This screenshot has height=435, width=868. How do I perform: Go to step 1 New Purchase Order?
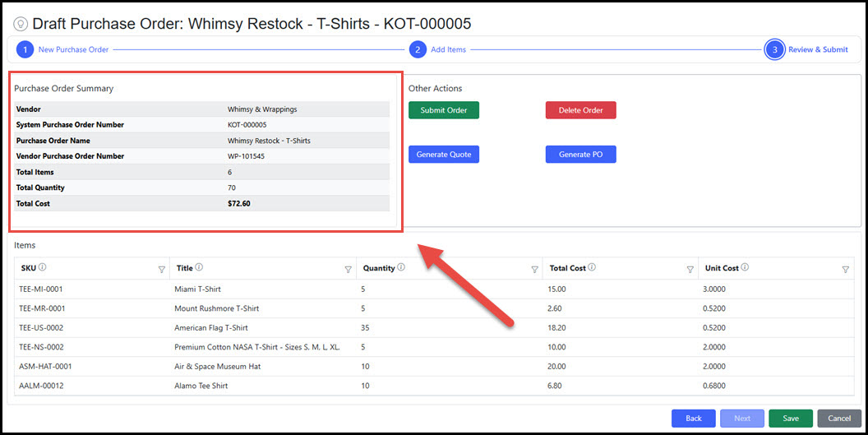point(25,49)
